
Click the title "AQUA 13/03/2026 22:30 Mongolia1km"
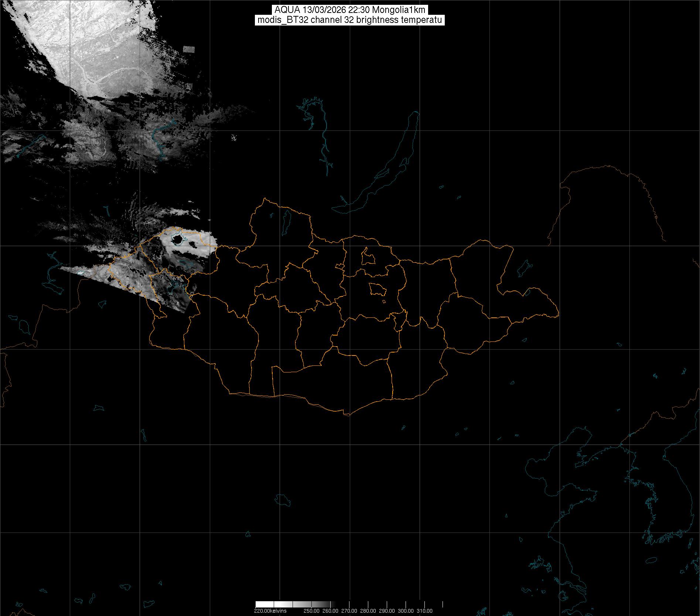click(x=350, y=10)
